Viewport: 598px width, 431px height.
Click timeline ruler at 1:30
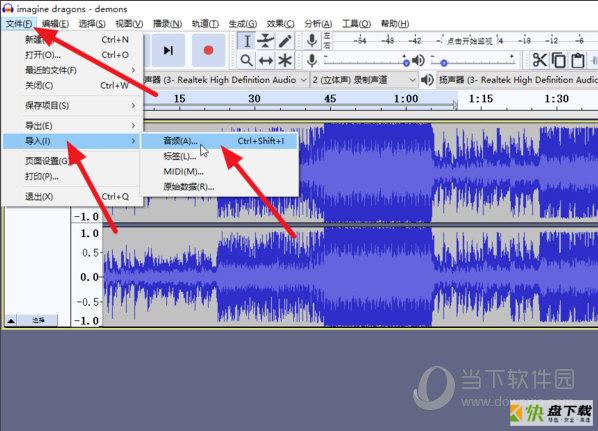[556, 100]
